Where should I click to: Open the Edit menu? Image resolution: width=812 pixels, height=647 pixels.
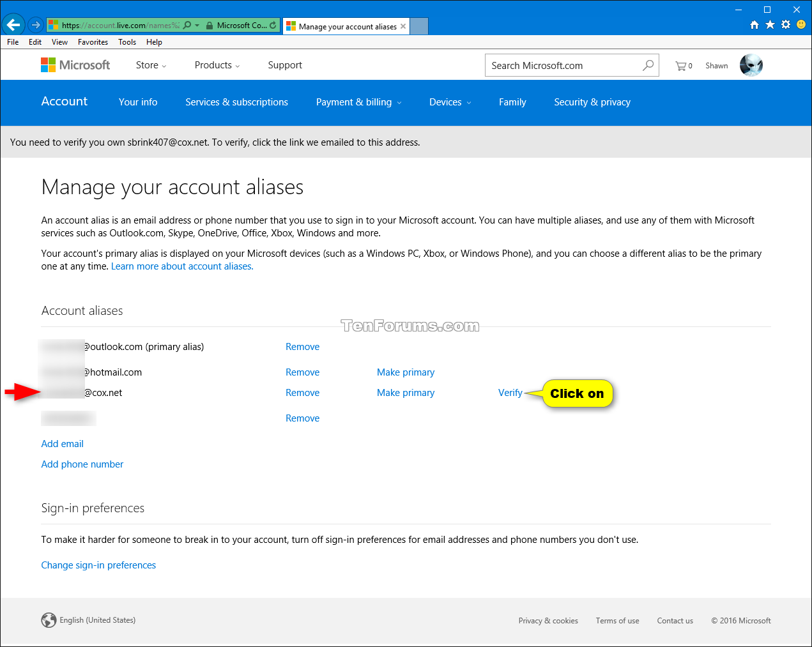pyautogui.click(x=35, y=42)
